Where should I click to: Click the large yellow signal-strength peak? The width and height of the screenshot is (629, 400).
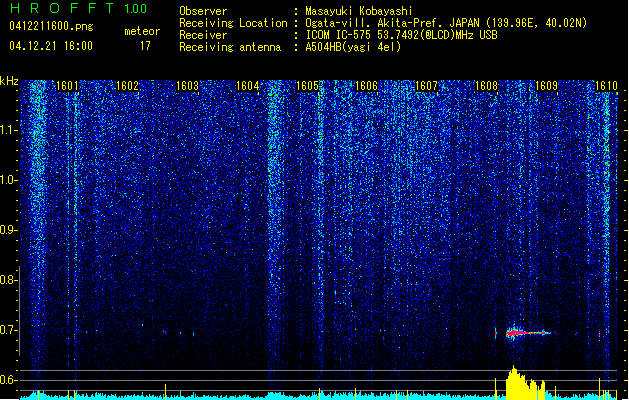click(525, 383)
